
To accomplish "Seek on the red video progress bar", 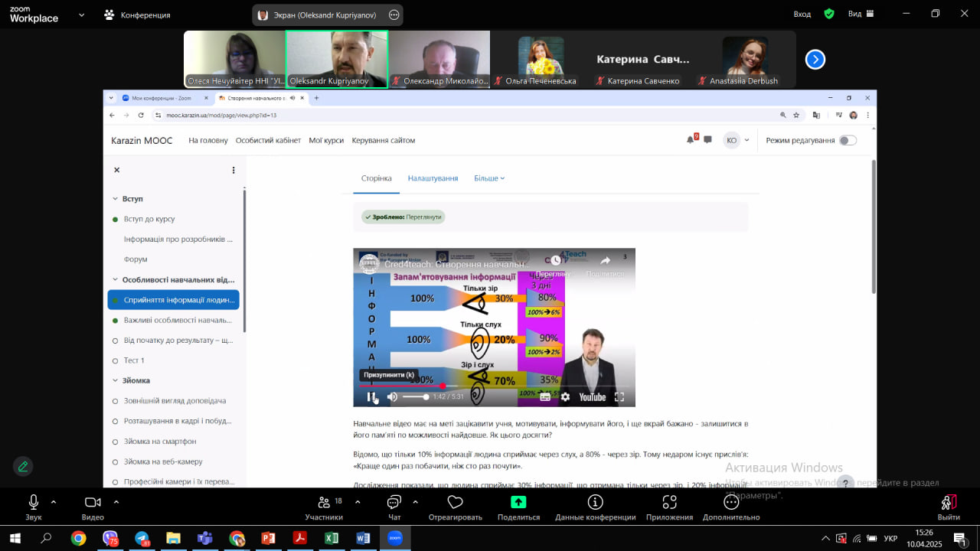I will [x=495, y=386].
